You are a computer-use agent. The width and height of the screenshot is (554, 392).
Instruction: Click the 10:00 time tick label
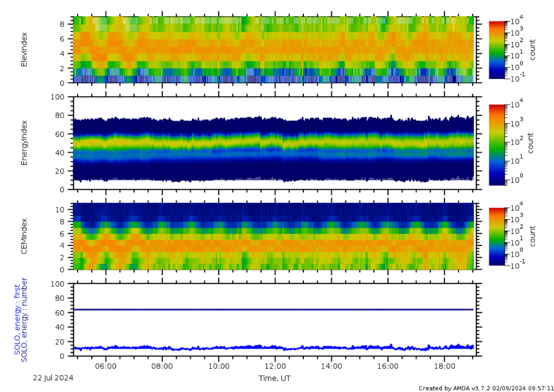[219, 366]
